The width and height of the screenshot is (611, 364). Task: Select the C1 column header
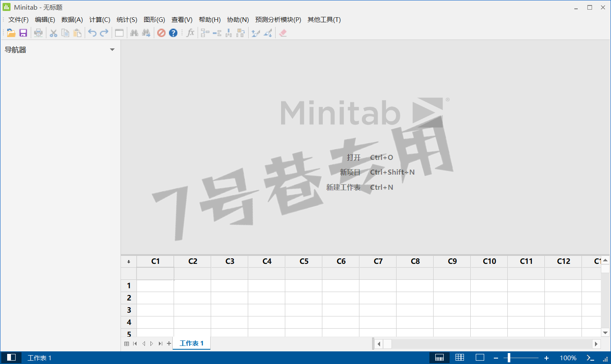coord(155,261)
